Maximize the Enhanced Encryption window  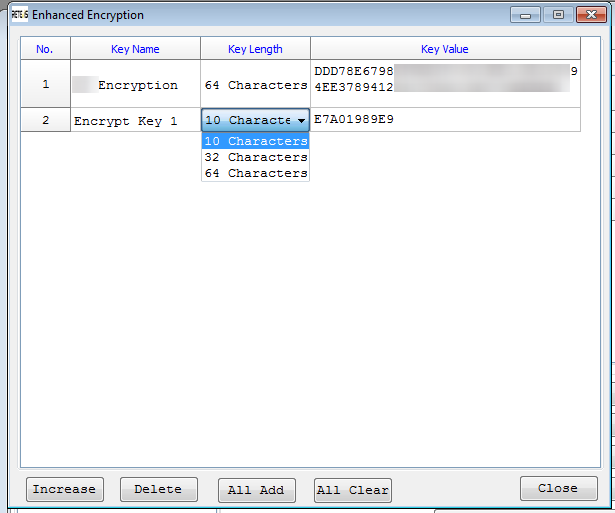558,15
